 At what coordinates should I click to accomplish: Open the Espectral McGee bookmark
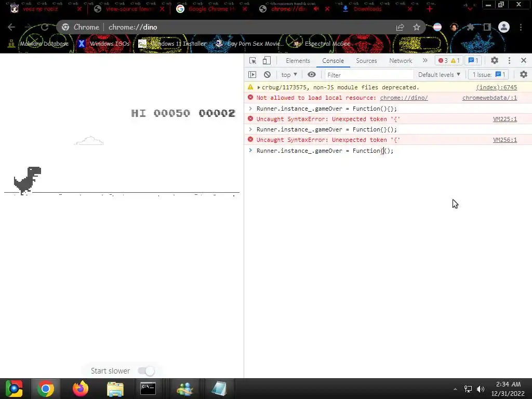point(321,44)
